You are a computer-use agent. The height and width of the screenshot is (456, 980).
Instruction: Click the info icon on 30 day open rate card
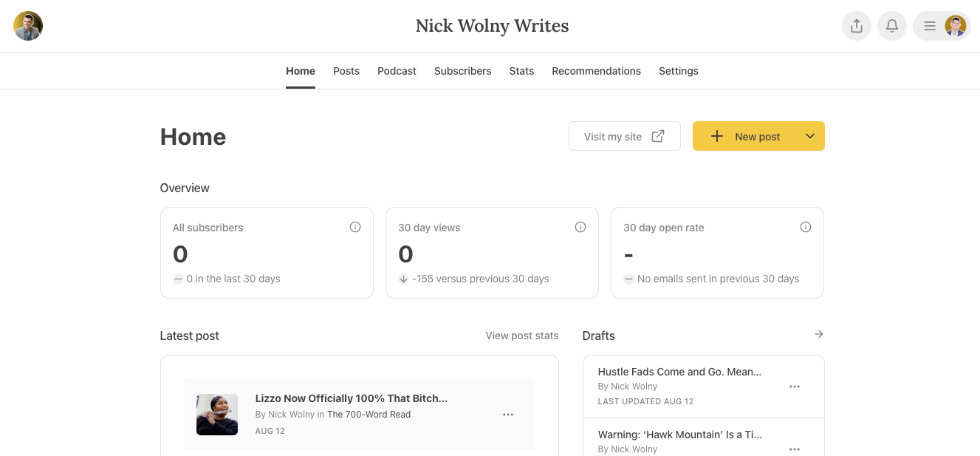[806, 227]
